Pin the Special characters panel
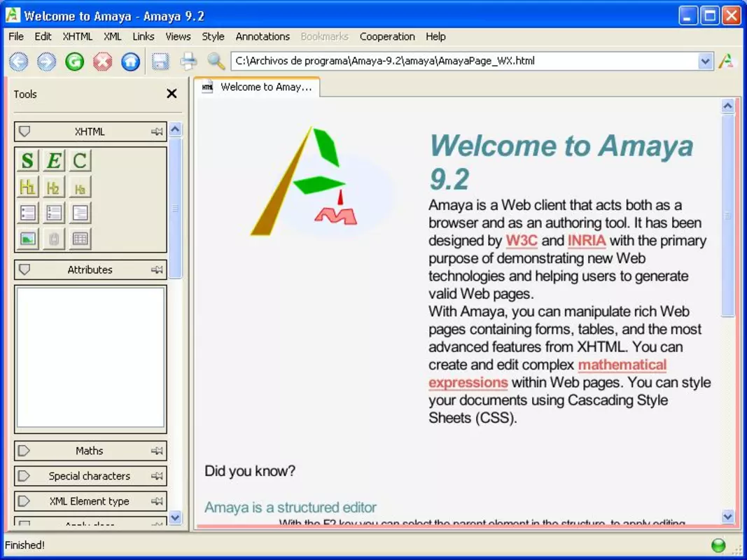747x560 pixels. [157, 476]
